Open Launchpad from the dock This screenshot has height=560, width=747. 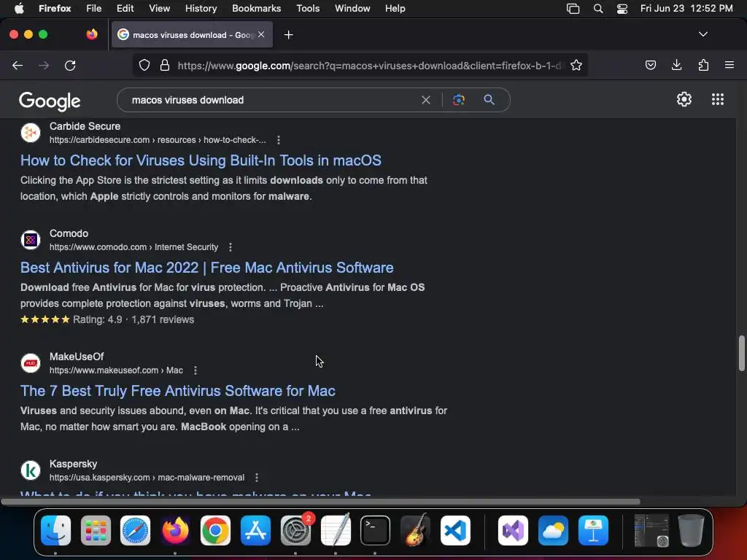(x=96, y=530)
